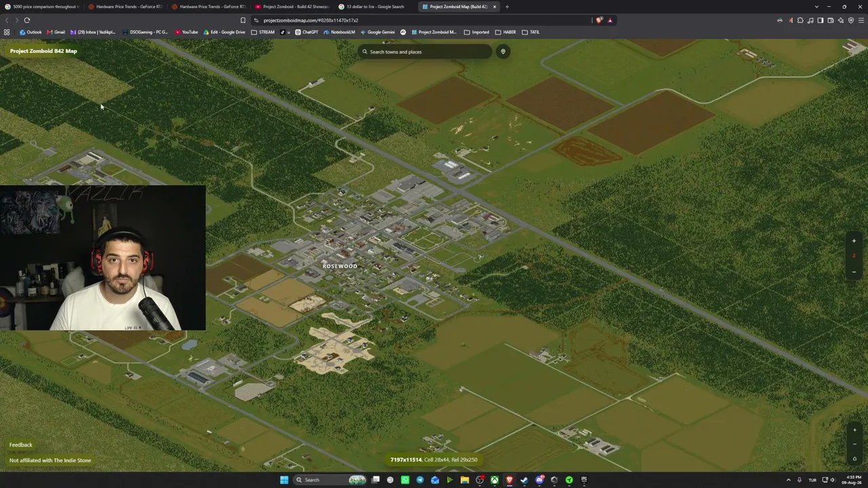Screen dimensions: 868x488
Task: Open Discord from the taskbar
Action: click(x=539, y=480)
